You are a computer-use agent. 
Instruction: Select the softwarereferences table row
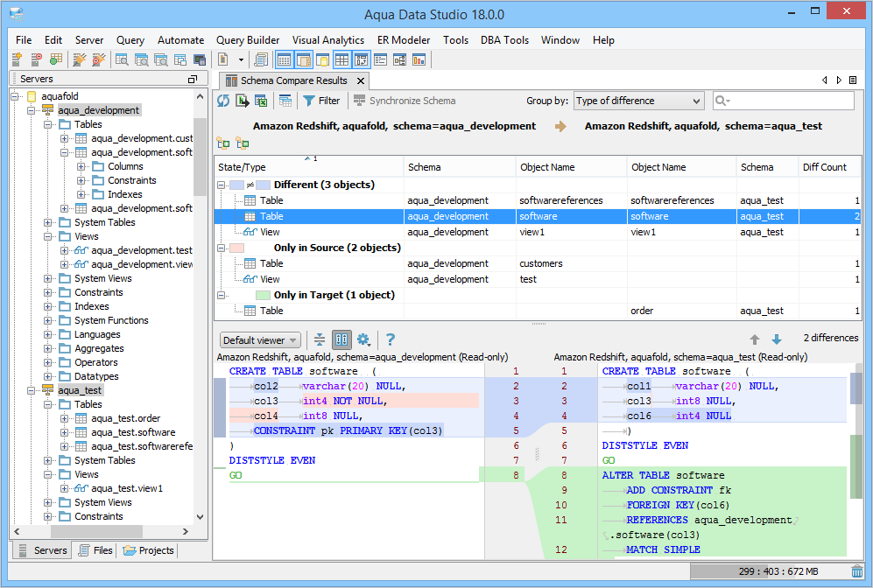(538, 200)
